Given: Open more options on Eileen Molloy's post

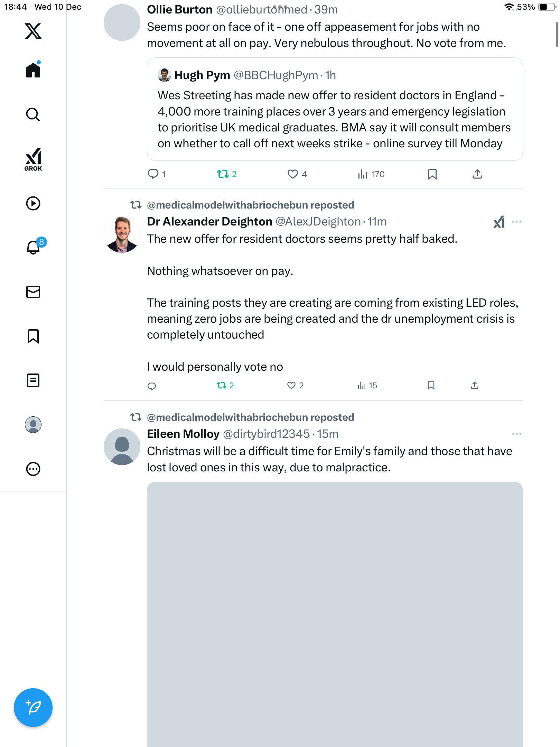Looking at the screenshot, I should [517, 434].
